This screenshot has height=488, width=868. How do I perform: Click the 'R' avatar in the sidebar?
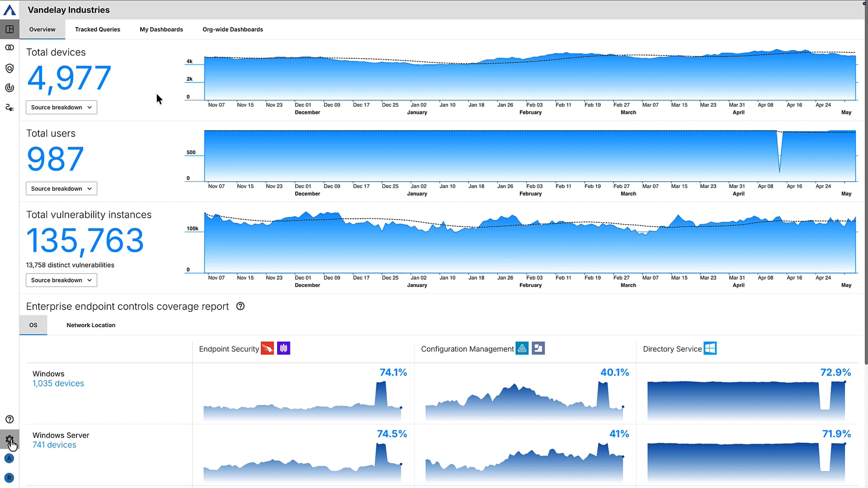coord(9,478)
